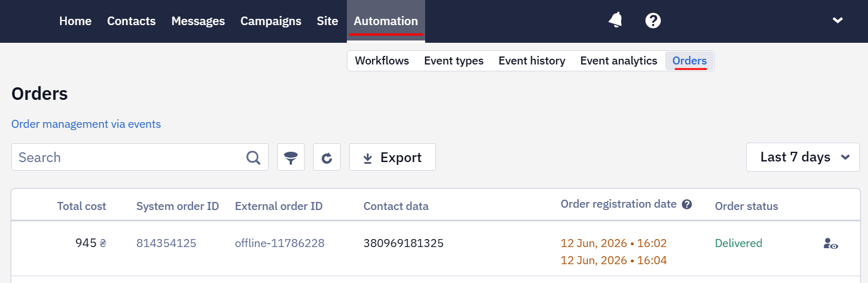Open Contacts menu
This screenshot has width=868, height=283.
click(131, 21)
